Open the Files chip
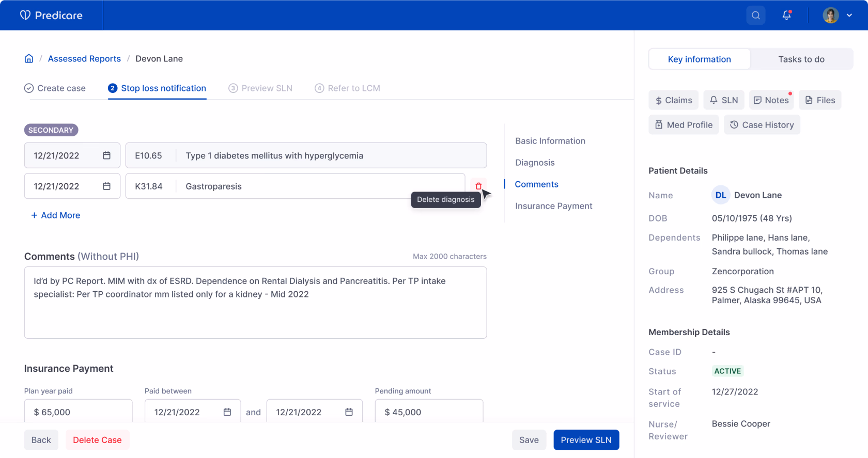Screen dimensions: 868x458 click(x=820, y=100)
